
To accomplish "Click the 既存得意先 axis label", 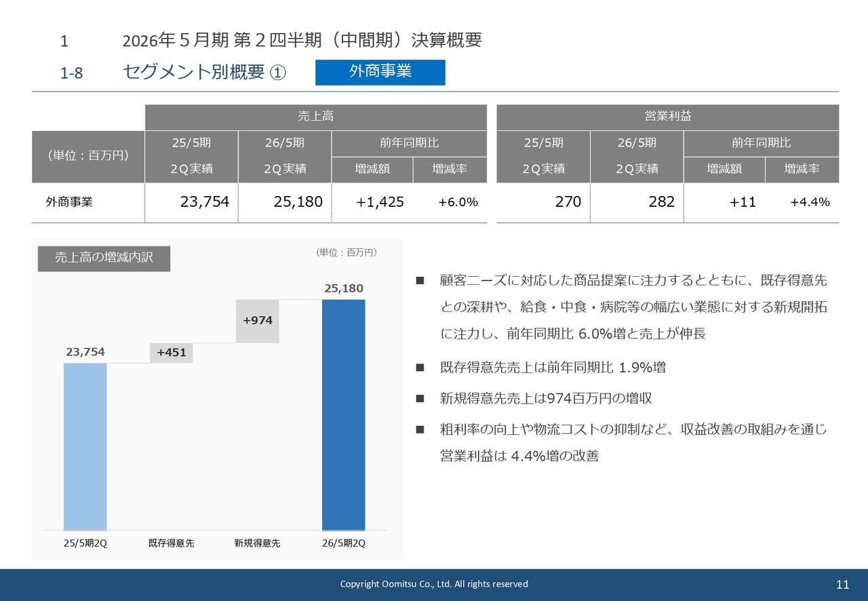I will click(x=172, y=543).
